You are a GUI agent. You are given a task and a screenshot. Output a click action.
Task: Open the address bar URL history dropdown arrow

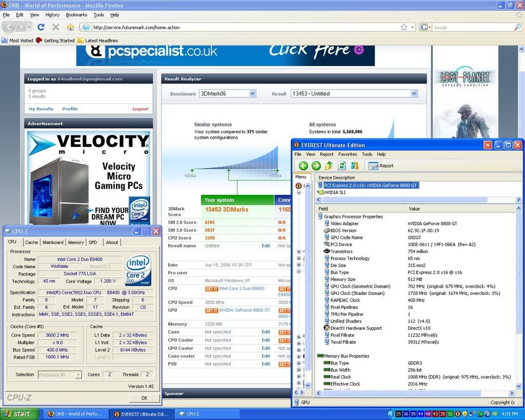tap(412, 27)
